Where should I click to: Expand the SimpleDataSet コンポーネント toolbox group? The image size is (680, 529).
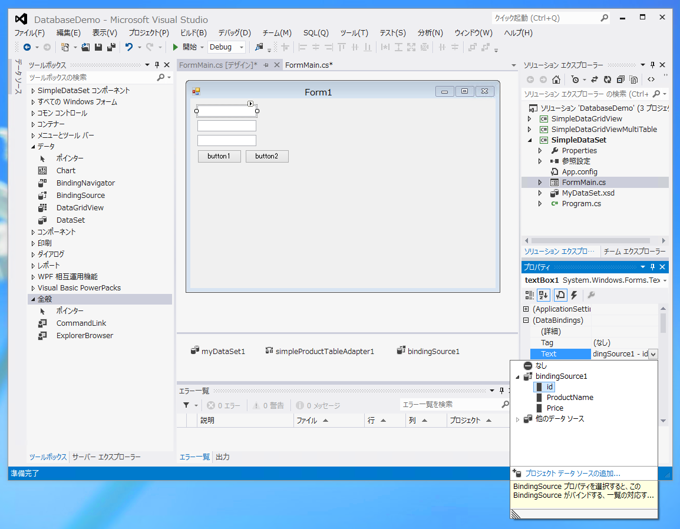[x=33, y=91]
